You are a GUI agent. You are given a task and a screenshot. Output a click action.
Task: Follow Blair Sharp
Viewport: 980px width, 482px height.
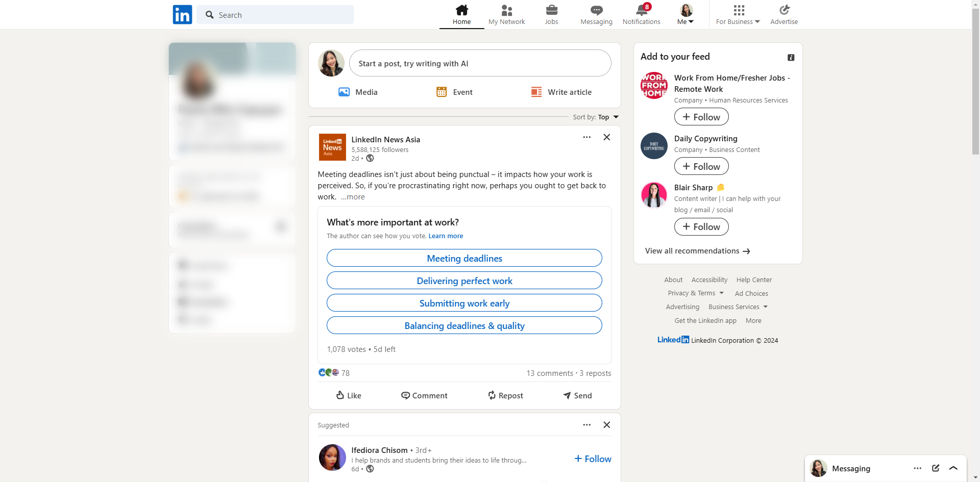[701, 226]
